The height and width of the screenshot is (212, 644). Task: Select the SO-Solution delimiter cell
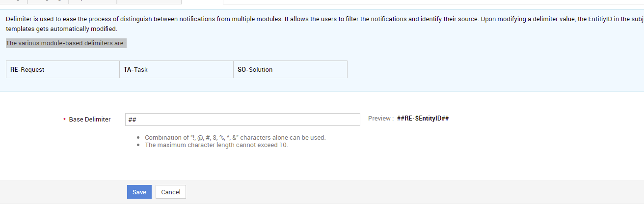pyautogui.click(x=290, y=69)
